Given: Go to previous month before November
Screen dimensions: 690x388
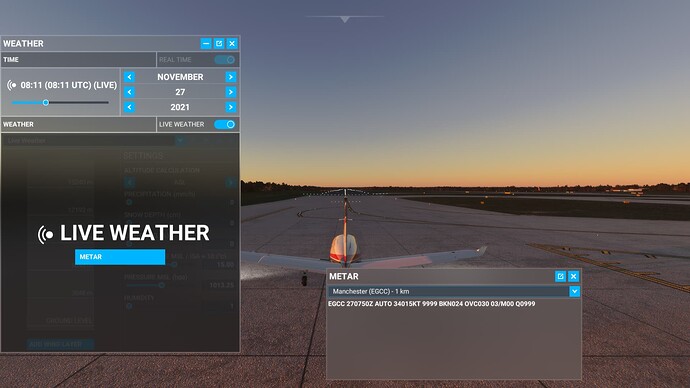Looking at the screenshot, I should 129,77.
